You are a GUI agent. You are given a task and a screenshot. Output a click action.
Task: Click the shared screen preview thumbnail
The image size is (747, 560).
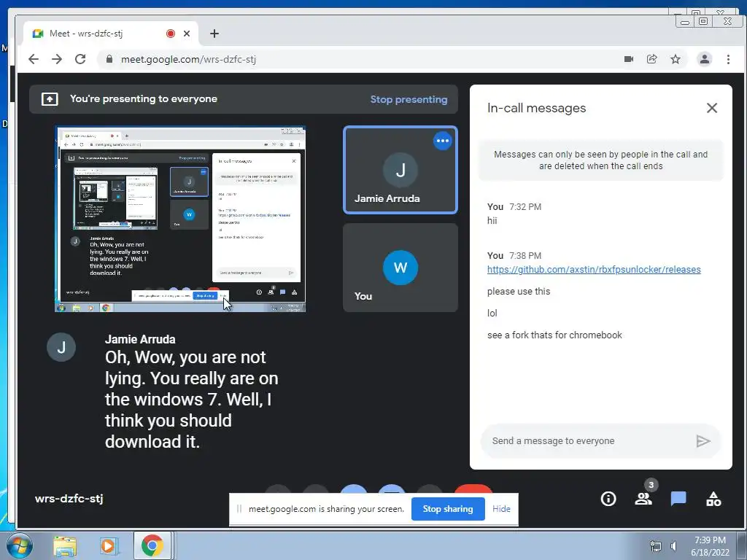180,219
